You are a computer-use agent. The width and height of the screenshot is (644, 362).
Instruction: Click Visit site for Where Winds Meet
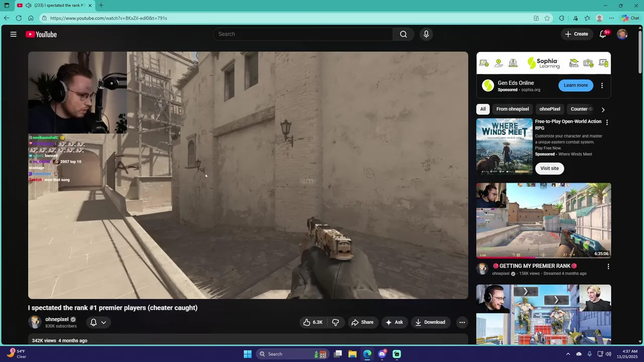pyautogui.click(x=549, y=168)
